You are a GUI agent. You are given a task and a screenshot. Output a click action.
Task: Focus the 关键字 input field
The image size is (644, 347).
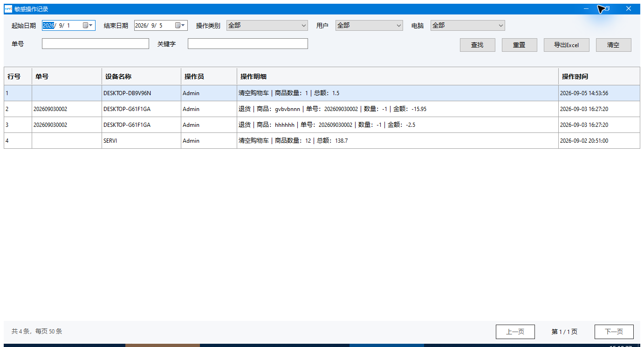coord(248,44)
